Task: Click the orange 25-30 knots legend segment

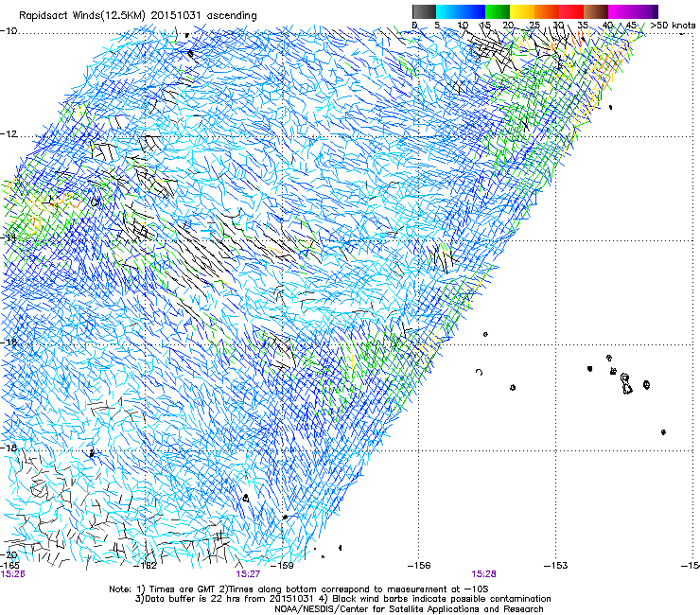Action: pyautogui.click(x=547, y=11)
